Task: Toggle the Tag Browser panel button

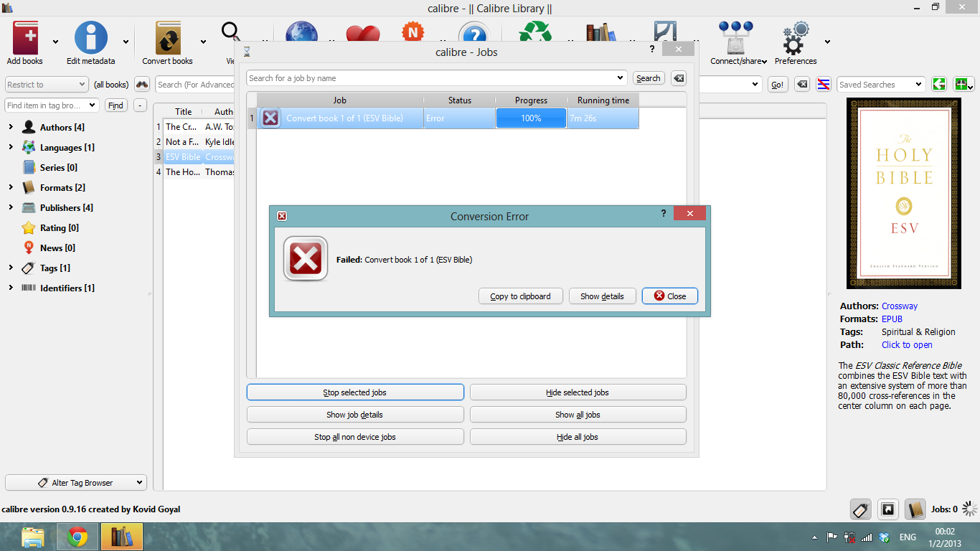Action: (x=861, y=509)
